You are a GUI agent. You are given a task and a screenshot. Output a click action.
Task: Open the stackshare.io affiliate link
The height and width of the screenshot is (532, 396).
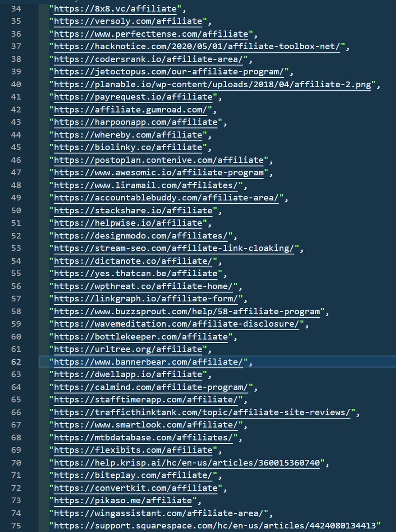[x=133, y=211]
